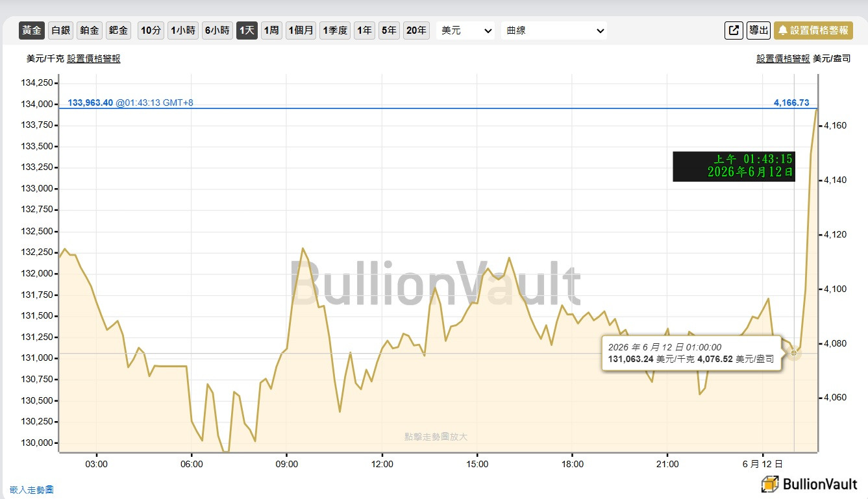Click the 嵌入走勢圖 link

(x=32, y=490)
